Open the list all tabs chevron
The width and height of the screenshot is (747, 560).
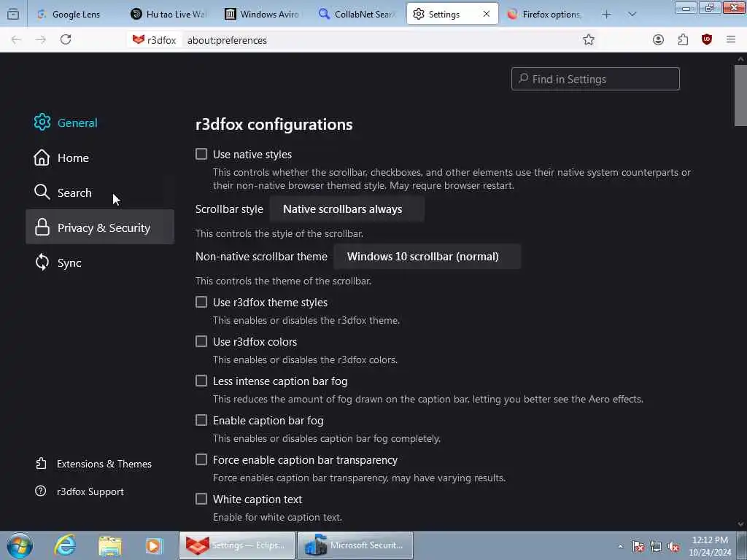pos(632,15)
